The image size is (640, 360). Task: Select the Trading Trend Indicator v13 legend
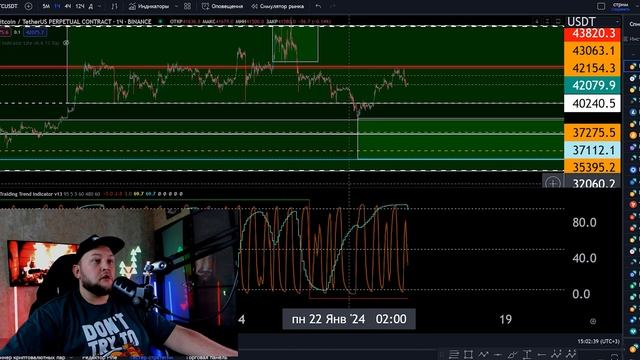point(31,194)
